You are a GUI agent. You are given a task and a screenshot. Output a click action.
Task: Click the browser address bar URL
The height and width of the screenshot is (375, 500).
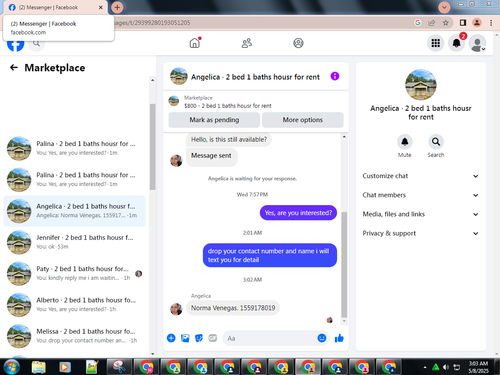coord(152,23)
